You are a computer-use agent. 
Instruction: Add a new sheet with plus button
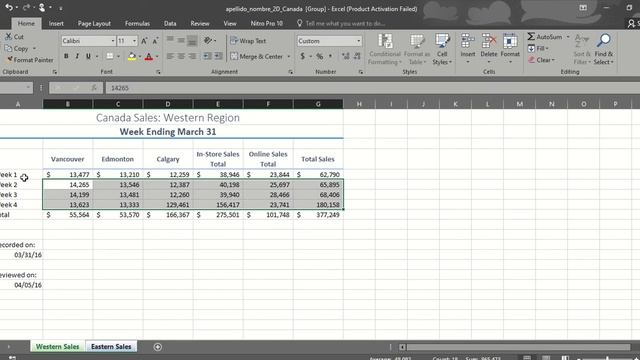tap(158, 347)
